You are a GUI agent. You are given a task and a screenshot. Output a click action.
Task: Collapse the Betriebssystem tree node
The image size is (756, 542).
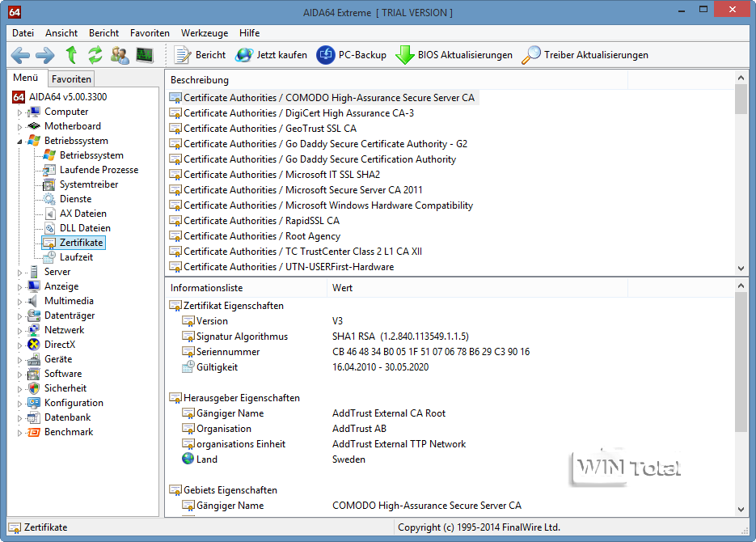19,142
